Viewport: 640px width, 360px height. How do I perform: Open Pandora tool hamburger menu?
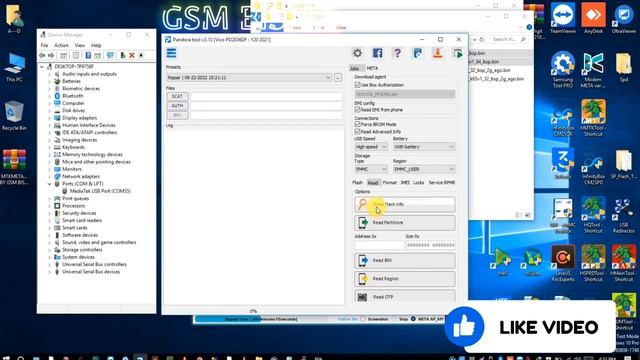tap(171, 53)
